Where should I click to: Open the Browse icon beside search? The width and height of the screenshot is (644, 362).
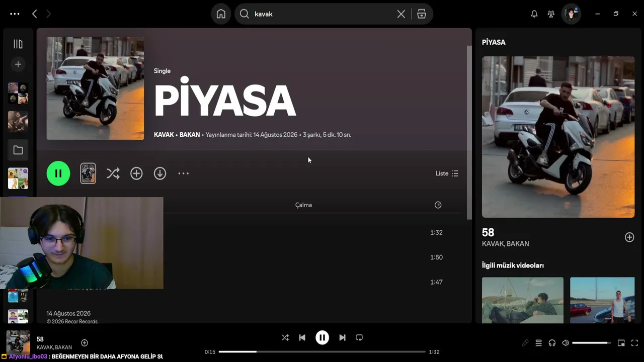point(422,14)
